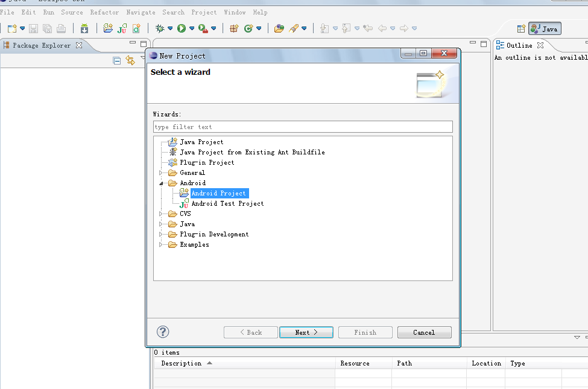The height and width of the screenshot is (389, 588).
Task: Click the wizard filter text field
Action: click(x=303, y=127)
